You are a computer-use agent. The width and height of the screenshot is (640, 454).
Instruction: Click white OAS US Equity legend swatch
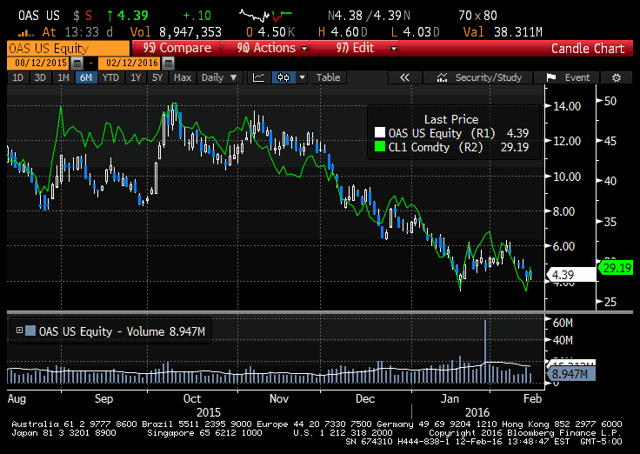pyautogui.click(x=380, y=133)
